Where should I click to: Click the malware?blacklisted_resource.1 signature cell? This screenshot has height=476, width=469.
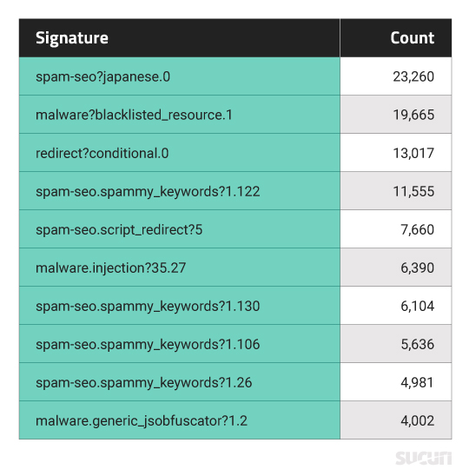pos(180,115)
